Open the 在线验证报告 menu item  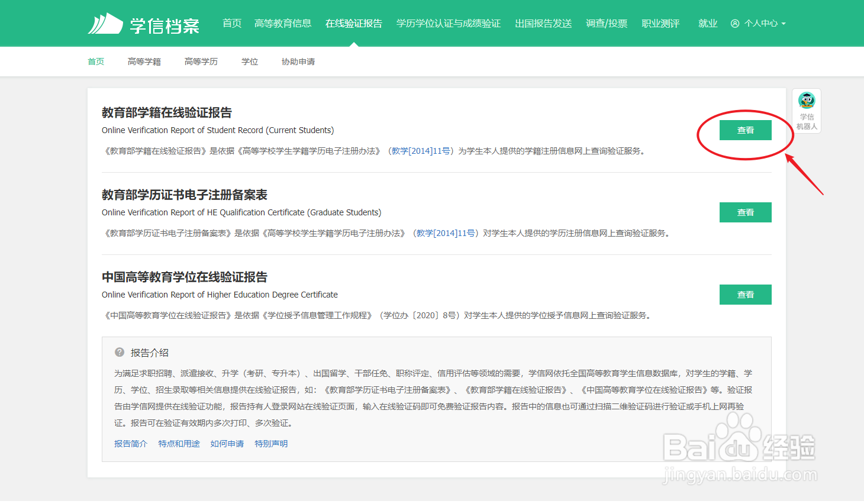353,23
